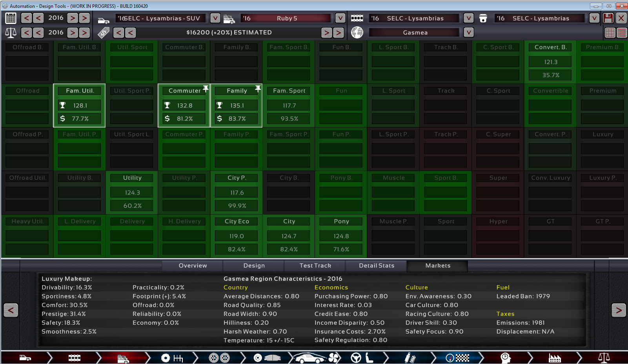The width and height of the screenshot is (628, 364).
Task: Click the wheels and tires step icon
Action: point(219,358)
